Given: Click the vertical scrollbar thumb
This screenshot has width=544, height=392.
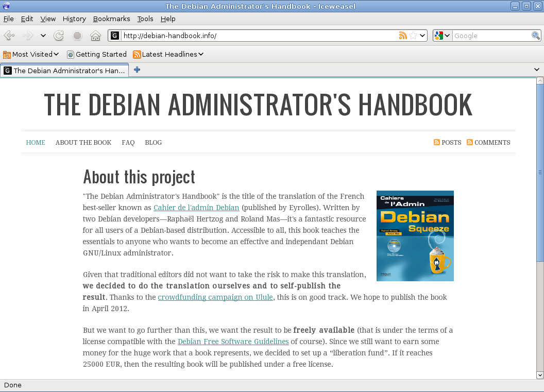Looking at the screenshot, I should click(540, 173).
